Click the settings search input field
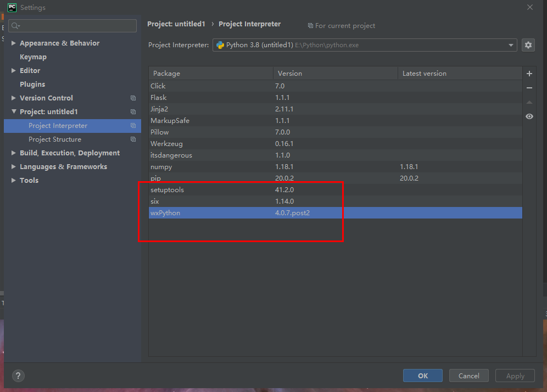Viewport: 547px width, 392px height. (x=77, y=26)
